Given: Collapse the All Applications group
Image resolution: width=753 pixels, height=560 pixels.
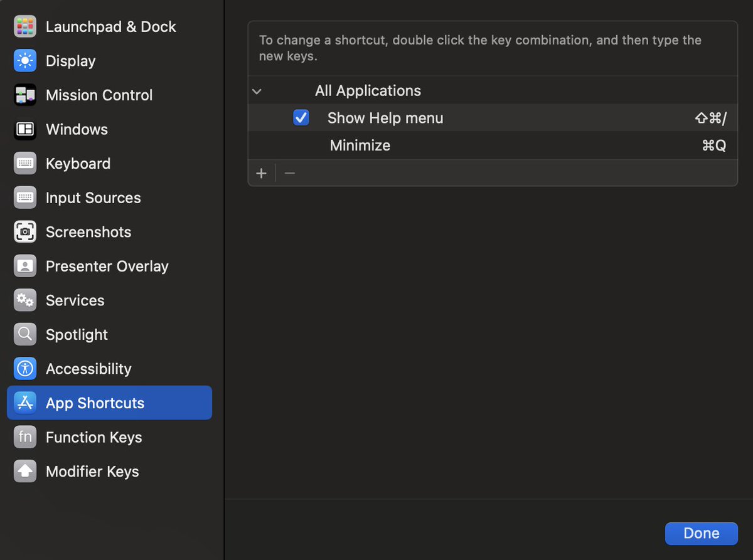Looking at the screenshot, I should 256,91.
